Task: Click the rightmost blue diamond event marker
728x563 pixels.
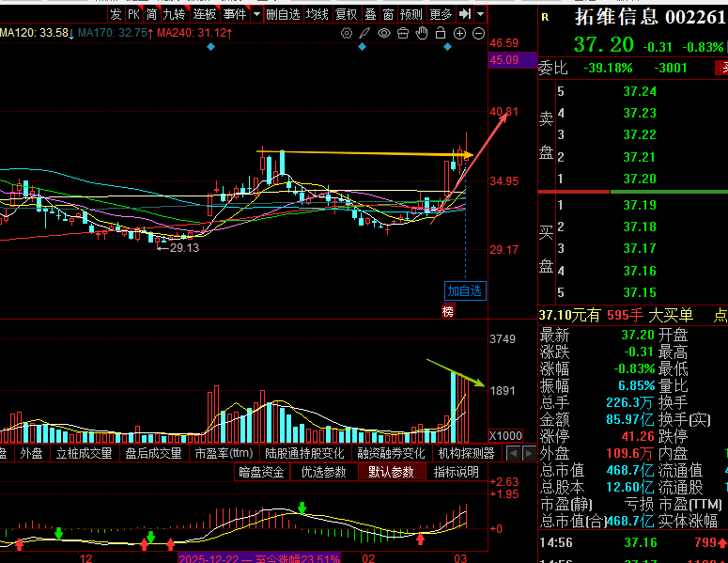Action: [x=447, y=46]
